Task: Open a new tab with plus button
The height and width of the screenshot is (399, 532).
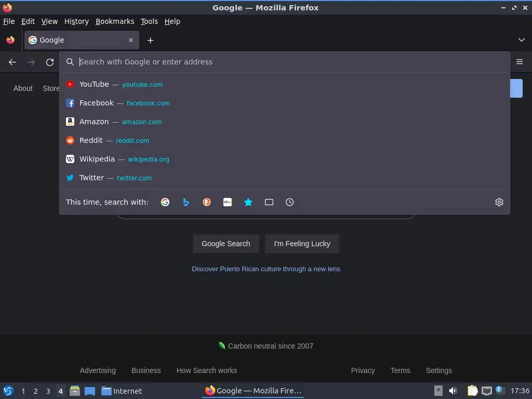Action: coord(150,41)
